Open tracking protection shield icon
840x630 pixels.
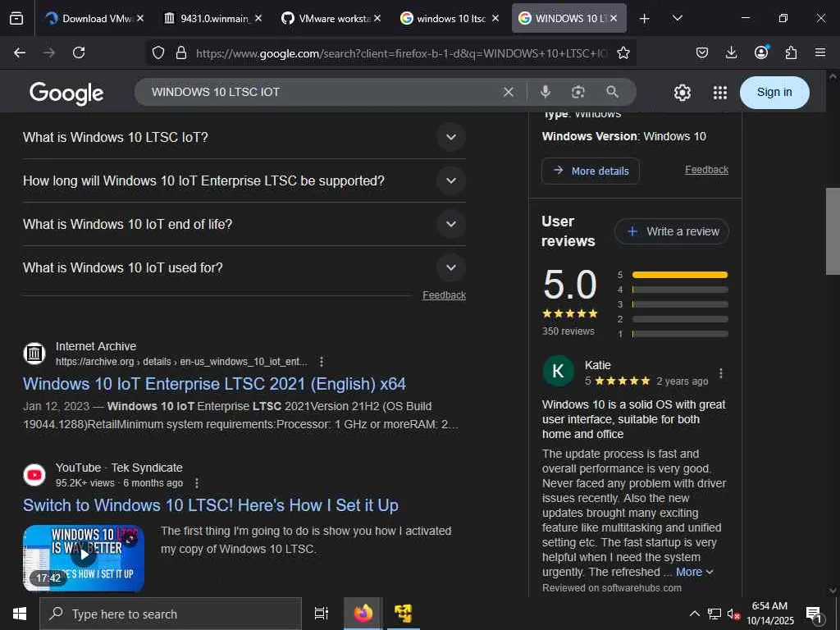click(x=158, y=52)
